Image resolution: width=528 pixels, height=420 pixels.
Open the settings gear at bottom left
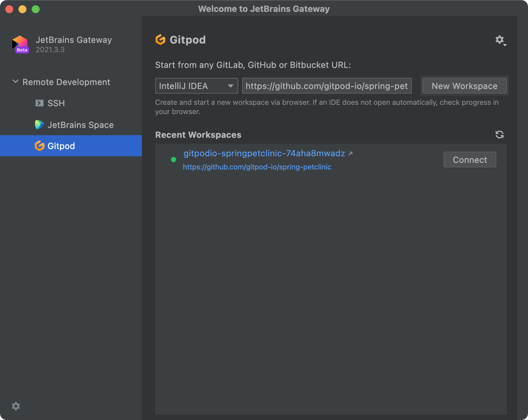pos(16,406)
